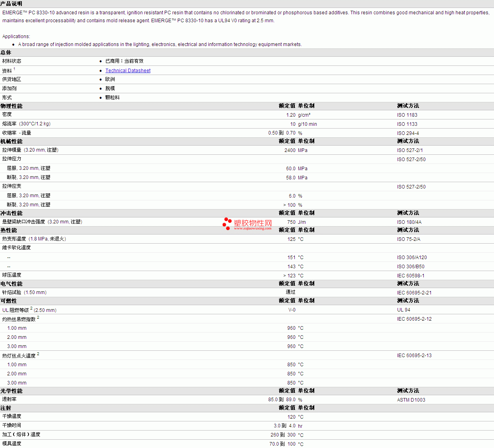The image size is (494, 448).
Task: Select the 注射 section header
Action: click(6, 408)
